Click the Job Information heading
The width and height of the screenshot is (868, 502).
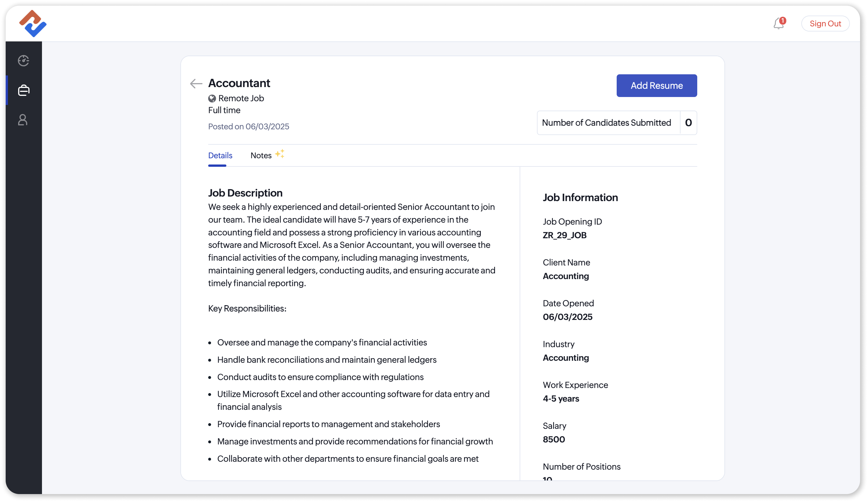[x=580, y=197]
